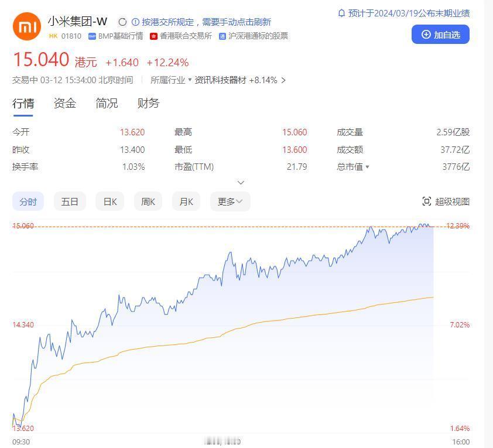493x448 pixels.
Task: Click the stock code 01810
Action: point(71,36)
